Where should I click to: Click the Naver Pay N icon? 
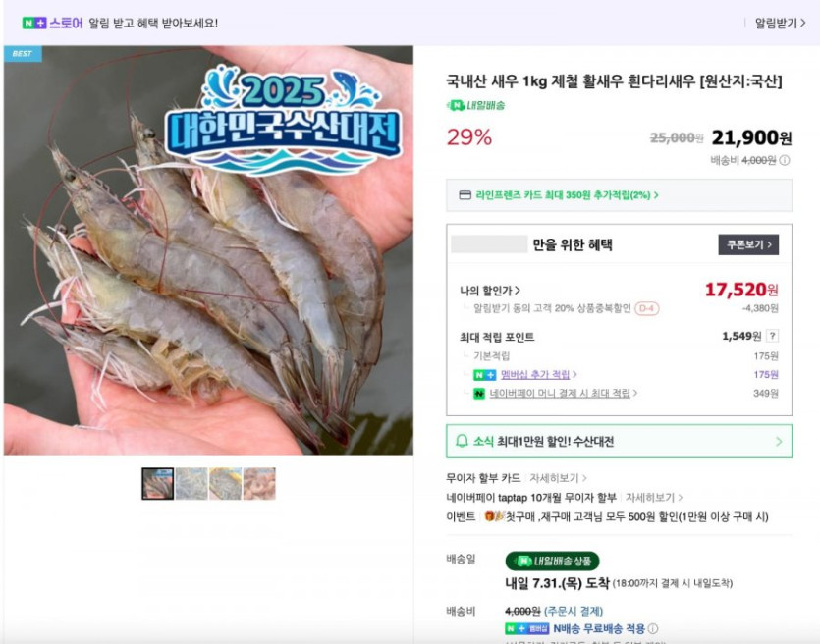click(x=479, y=393)
